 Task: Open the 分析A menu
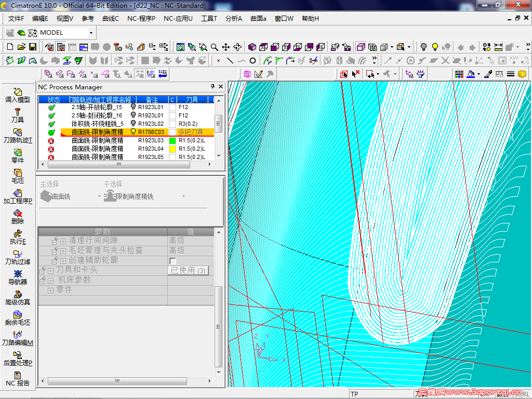click(233, 18)
